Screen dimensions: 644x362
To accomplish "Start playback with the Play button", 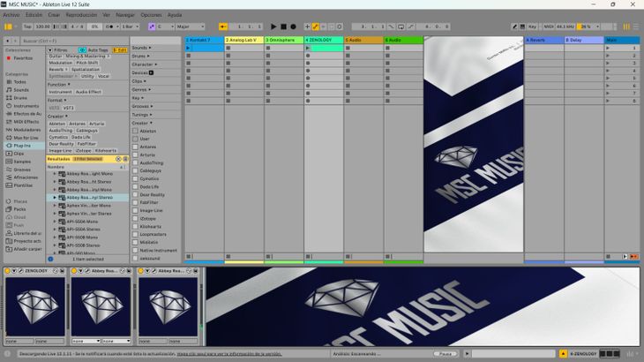I will click(273, 26).
